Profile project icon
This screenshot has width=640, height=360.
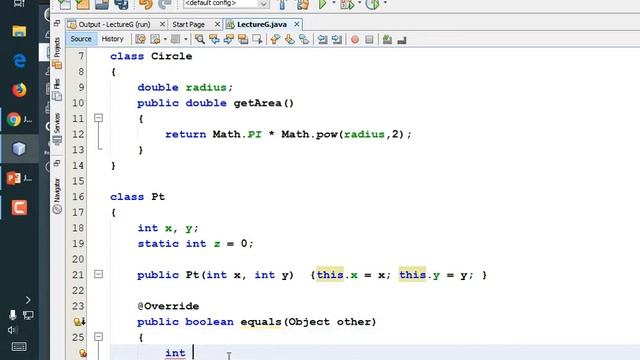click(373, 4)
